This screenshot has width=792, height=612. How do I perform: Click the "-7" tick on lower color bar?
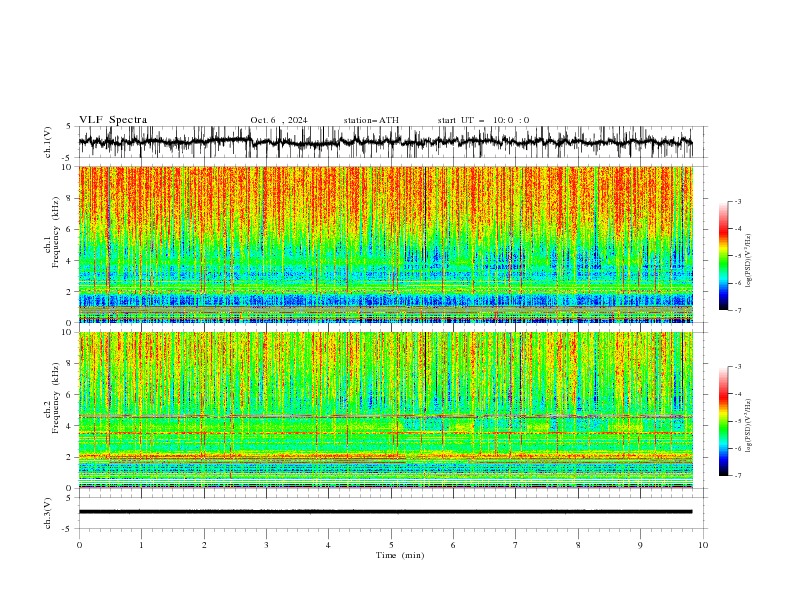(x=737, y=476)
